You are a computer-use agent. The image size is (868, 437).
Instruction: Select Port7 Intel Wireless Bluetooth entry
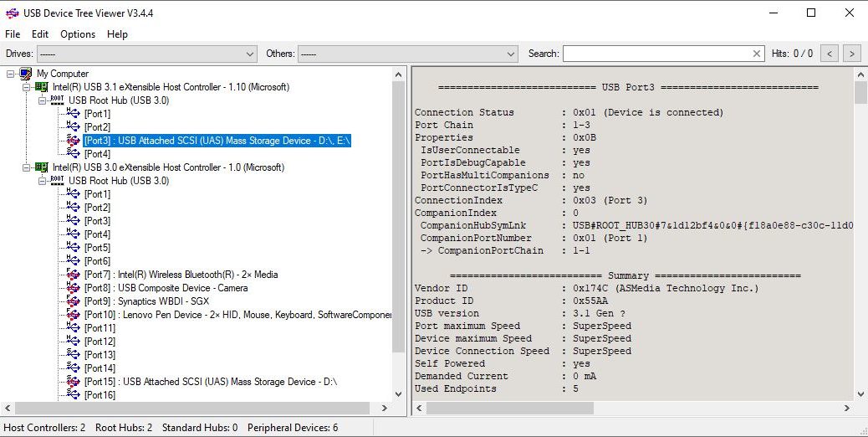pyautogui.click(x=181, y=274)
